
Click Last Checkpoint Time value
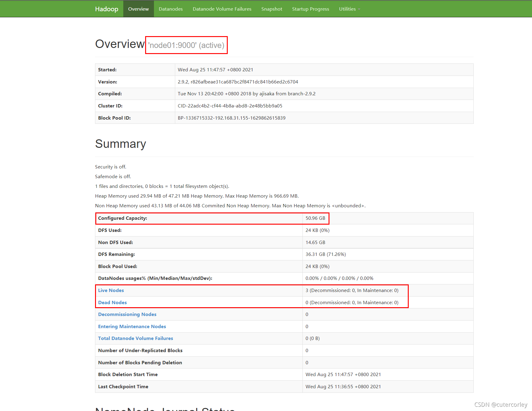343,387
